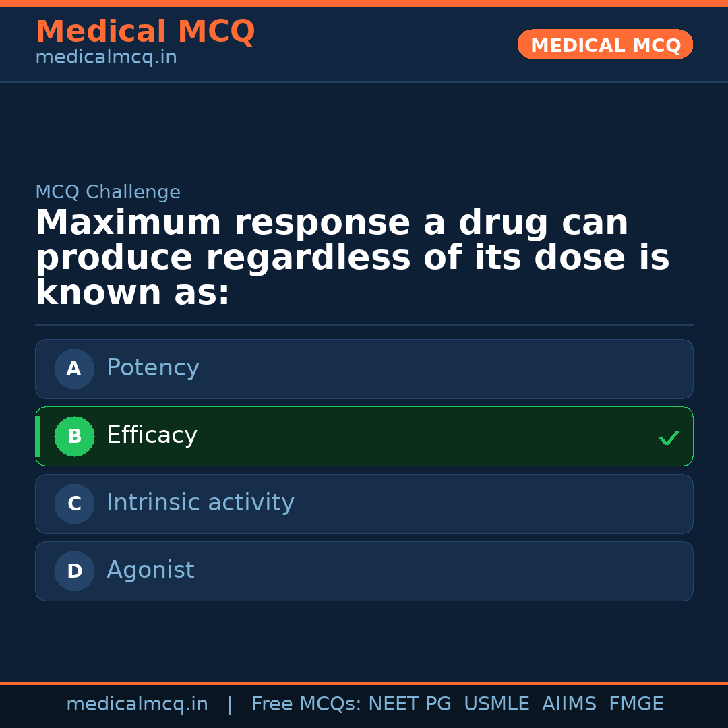The height and width of the screenshot is (728, 728).
Task: Click the AIIMS footer item
Action: [x=569, y=704]
